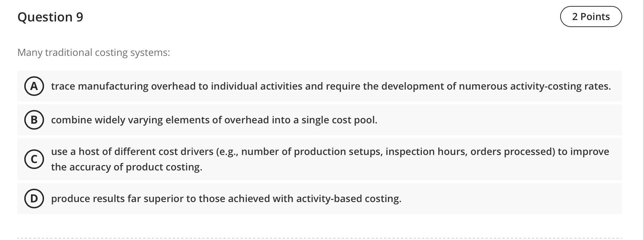Click the circled letter D icon

tap(34, 199)
